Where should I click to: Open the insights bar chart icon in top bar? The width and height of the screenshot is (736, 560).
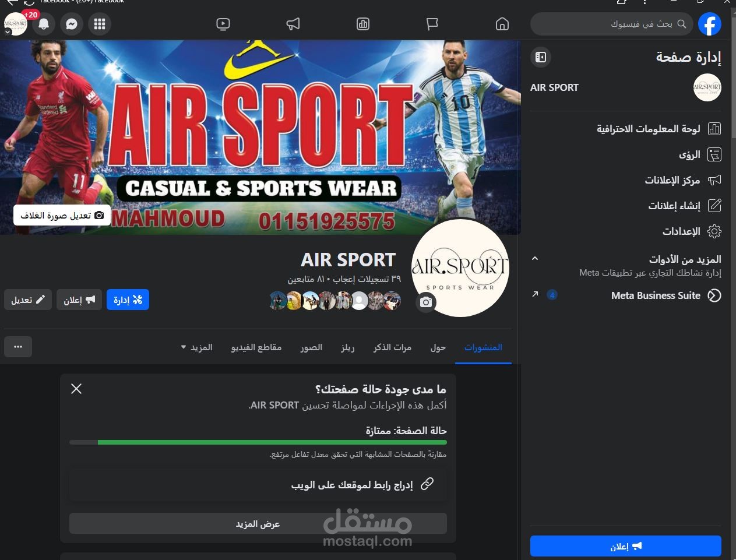coord(362,24)
